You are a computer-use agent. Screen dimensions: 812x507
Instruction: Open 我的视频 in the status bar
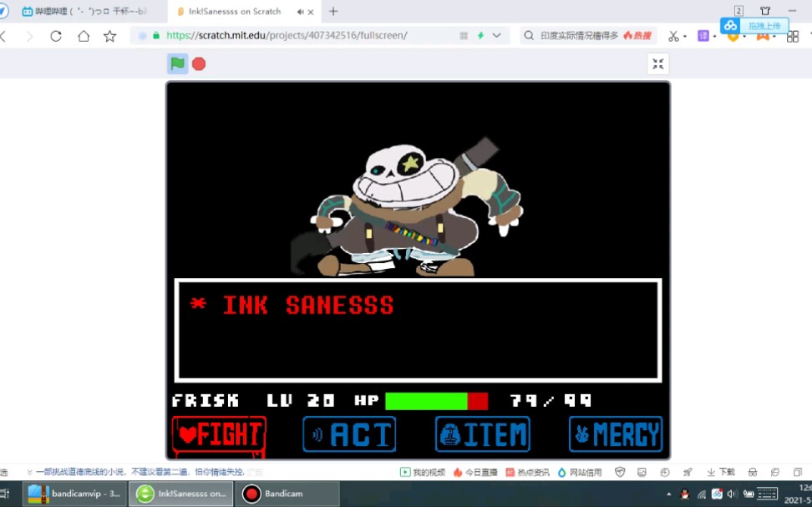pyautogui.click(x=423, y=472)
